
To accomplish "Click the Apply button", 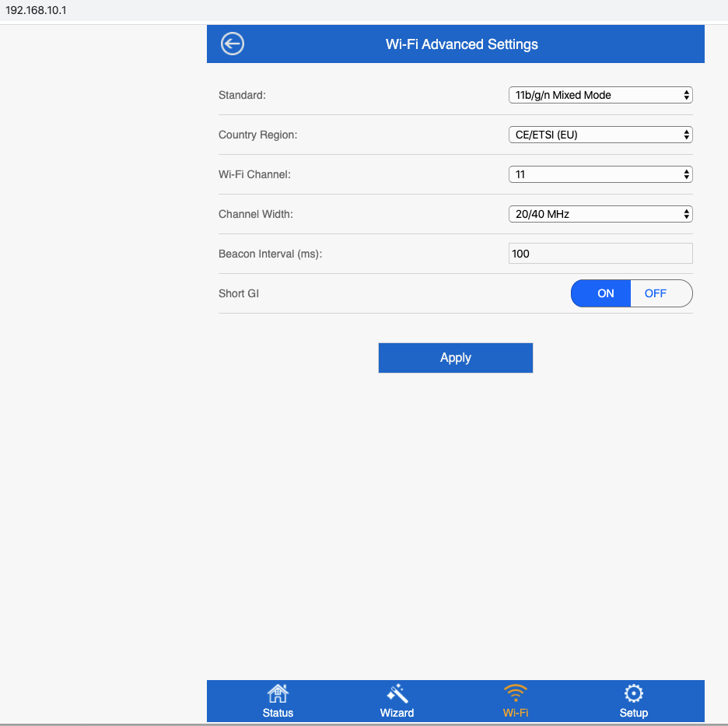I will click(456, 358).
